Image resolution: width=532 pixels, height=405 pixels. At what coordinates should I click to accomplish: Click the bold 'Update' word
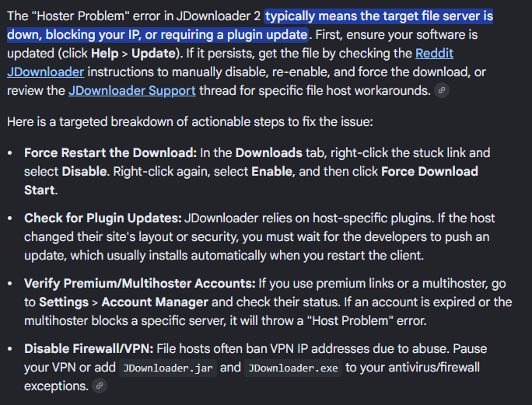[x=153, y=54]
